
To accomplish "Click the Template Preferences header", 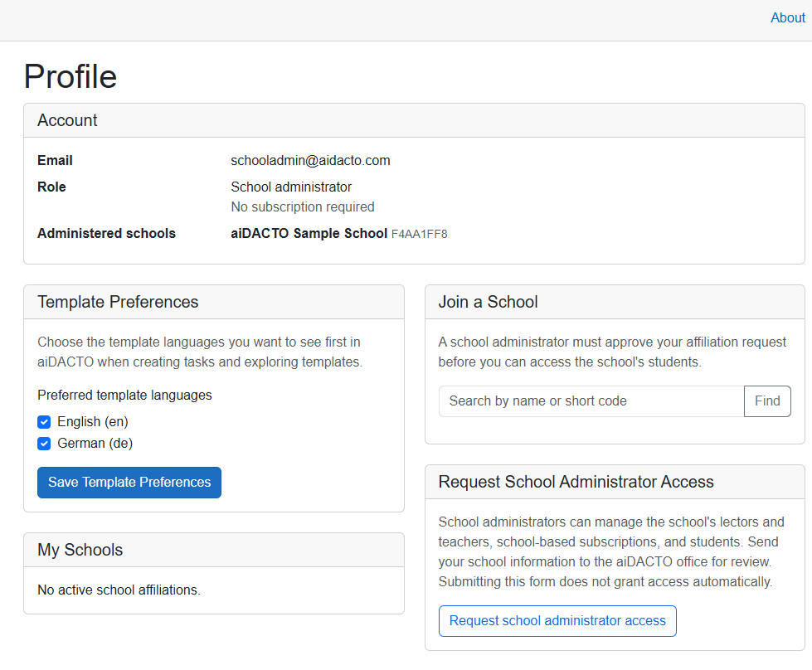I will click(214, 303).
